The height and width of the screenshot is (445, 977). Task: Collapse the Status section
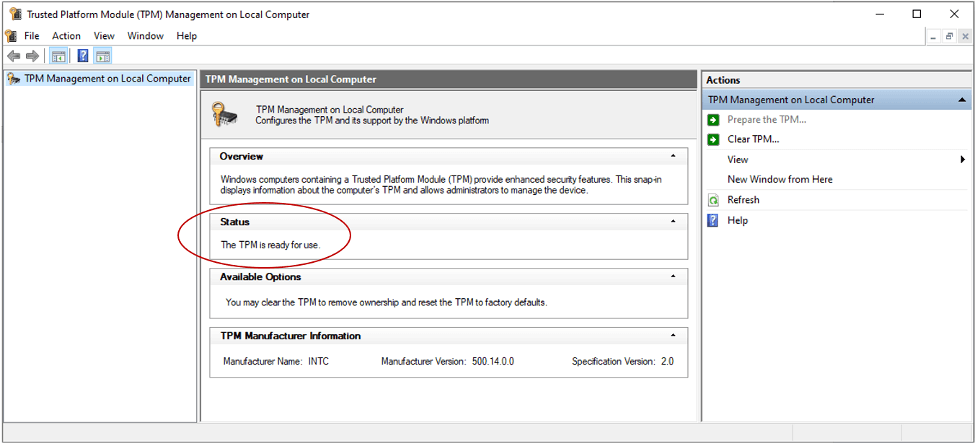point(673,221)
